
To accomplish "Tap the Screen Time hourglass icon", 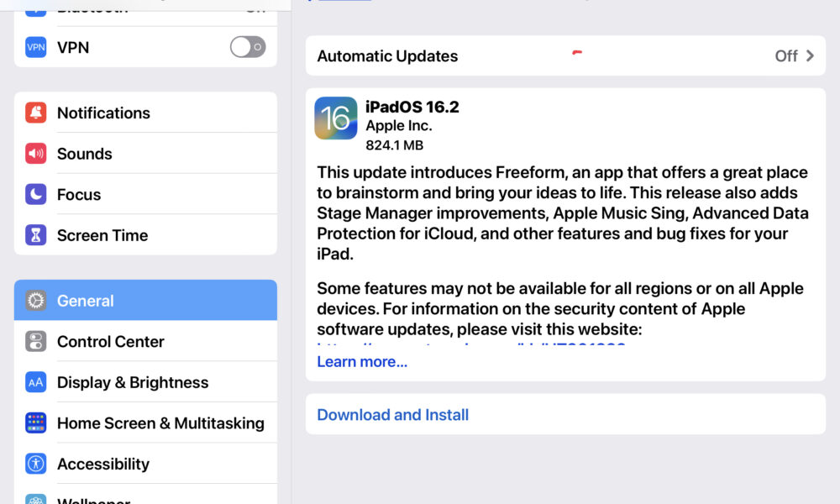I will (36, 235).
